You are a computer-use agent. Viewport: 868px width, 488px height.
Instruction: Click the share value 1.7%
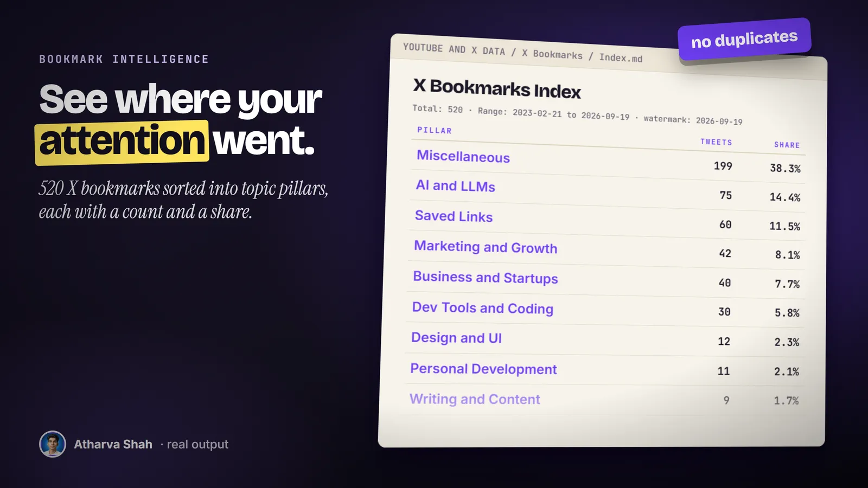coord(786,401)
